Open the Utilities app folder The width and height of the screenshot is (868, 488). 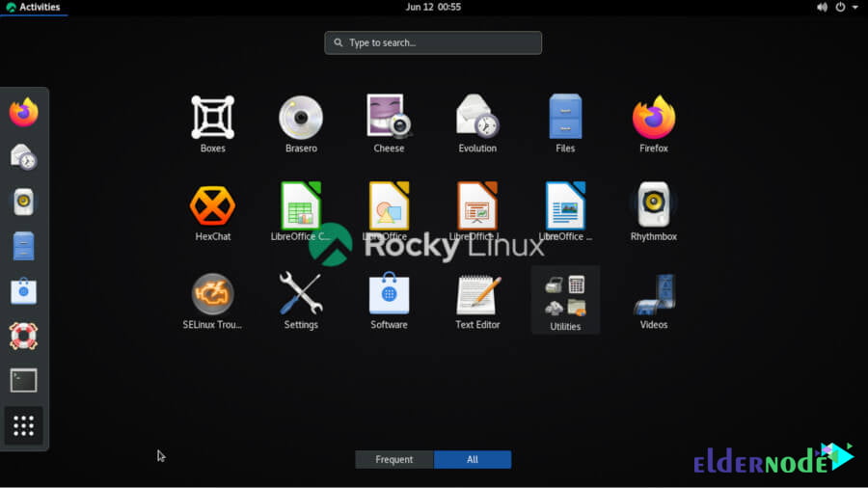(x=565, y=301)
